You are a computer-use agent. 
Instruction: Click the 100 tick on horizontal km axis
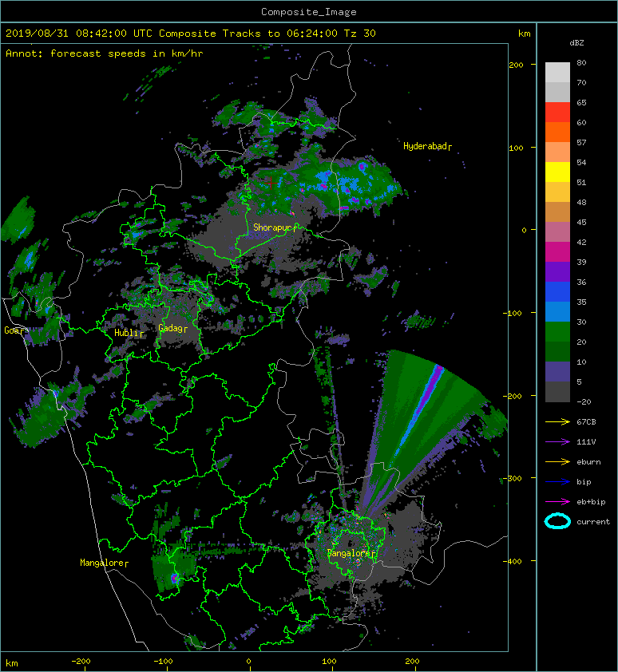pyautogui.click(x=329, y=662)
